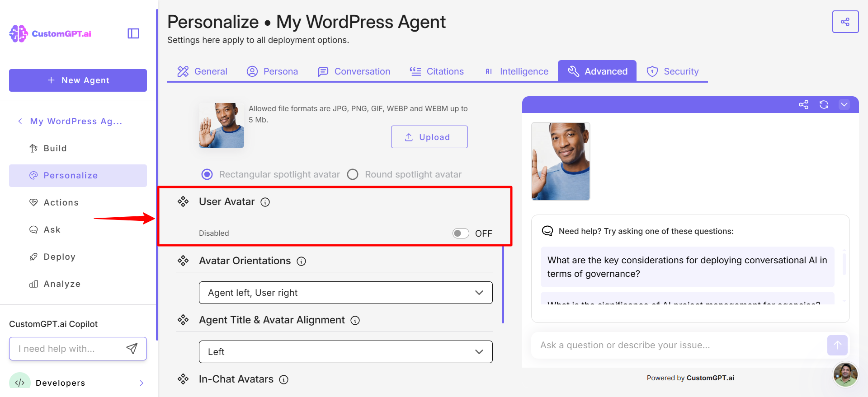Open the Intelligence tab

pos(516,71)
